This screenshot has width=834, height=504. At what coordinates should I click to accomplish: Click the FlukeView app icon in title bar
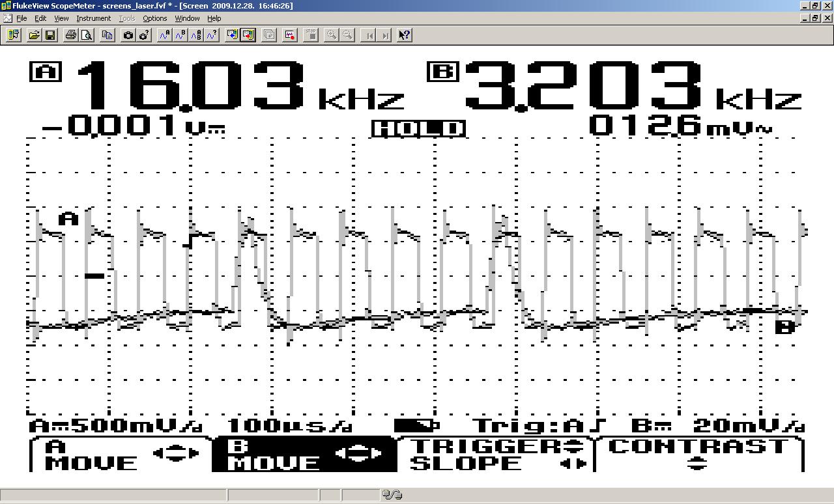(7, 6)
